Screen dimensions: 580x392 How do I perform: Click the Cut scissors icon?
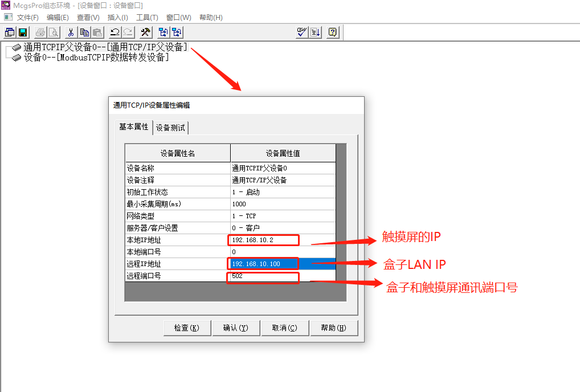(71, 32)
